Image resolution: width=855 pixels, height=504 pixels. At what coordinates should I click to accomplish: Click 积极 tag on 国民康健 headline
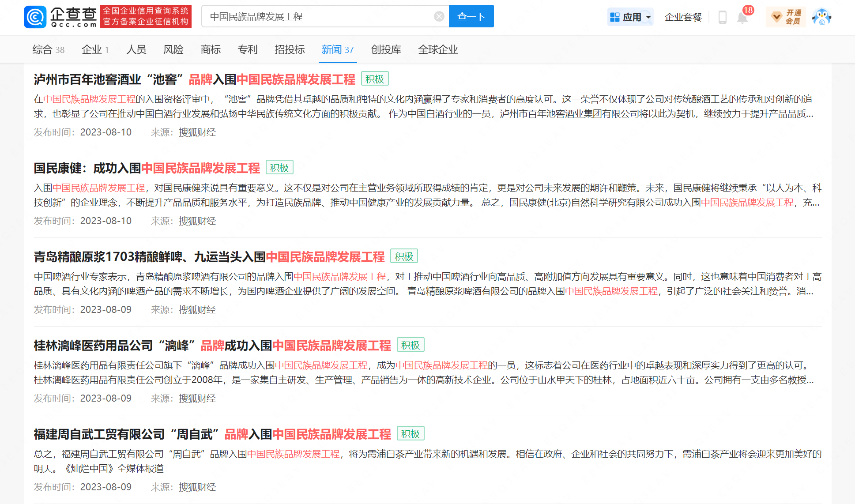point(279,168)
